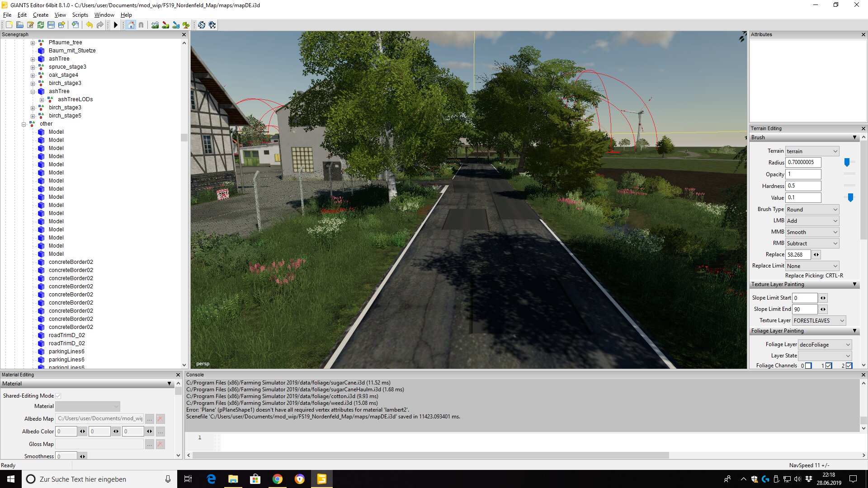Click the Reload scene green arrows icon
Screen dimensions: 868x488
[41, 25]
